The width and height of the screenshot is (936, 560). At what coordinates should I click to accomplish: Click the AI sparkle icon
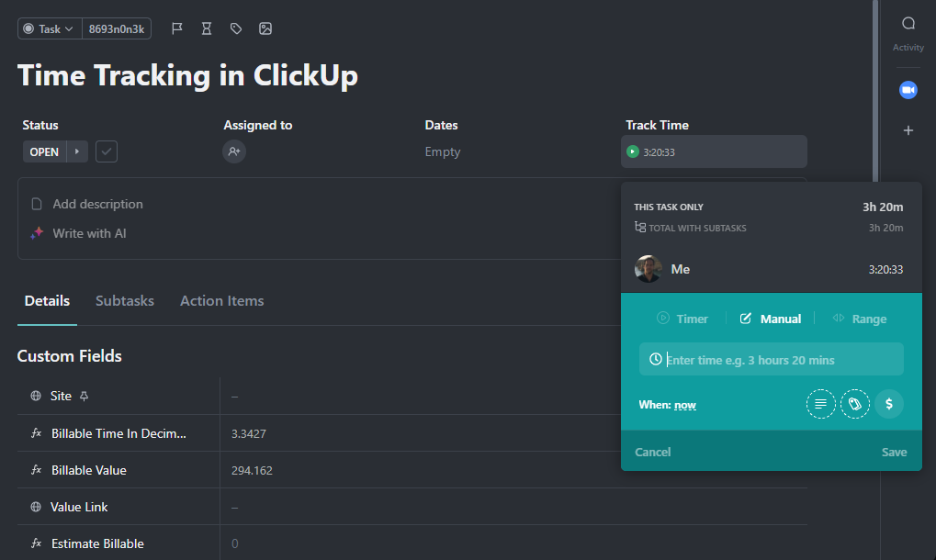point(37,233)
